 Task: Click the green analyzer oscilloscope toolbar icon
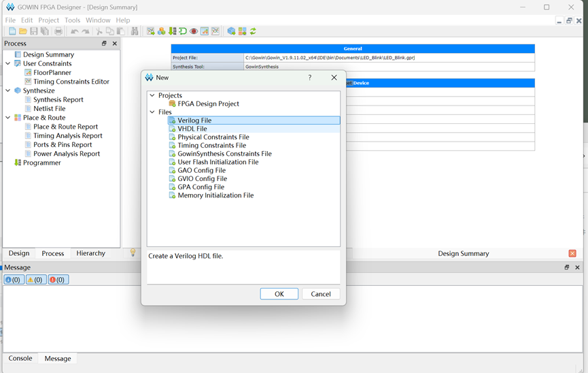183,31
